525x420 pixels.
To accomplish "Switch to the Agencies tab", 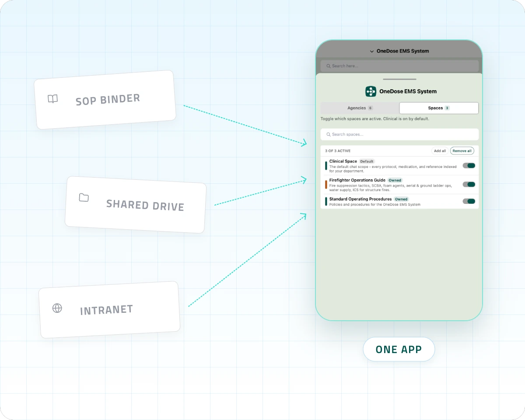I will pos(360,108).
